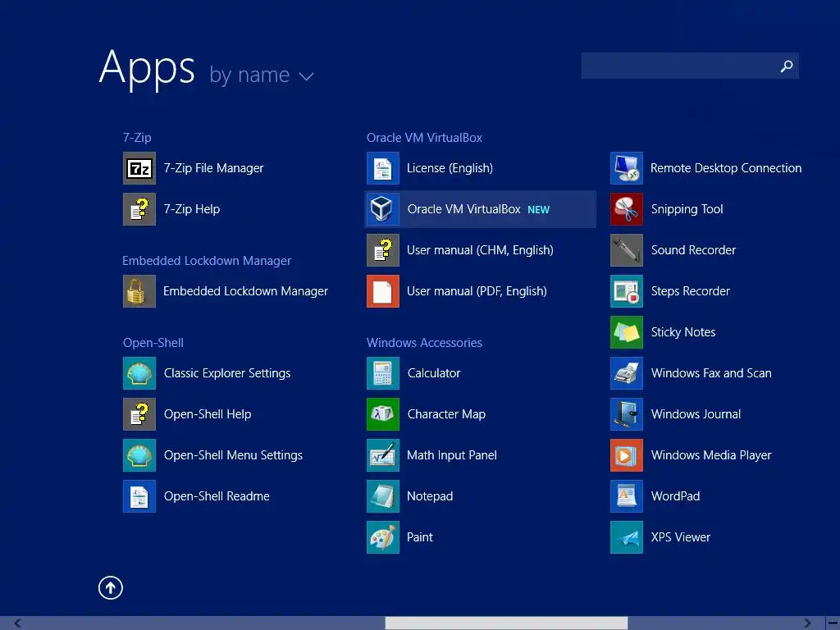Screen dimensions: 840x630
Task: Open the XPS Viewer icon
Action: (x=627, y=537)
